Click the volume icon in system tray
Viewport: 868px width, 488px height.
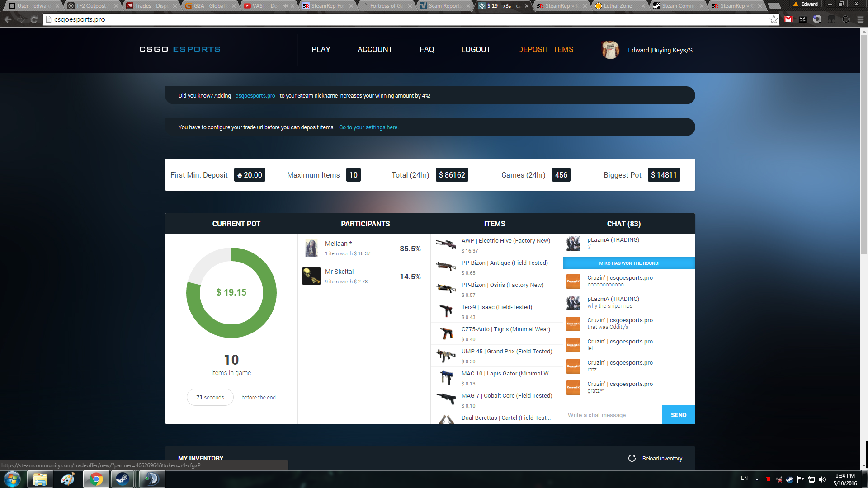pyautogui.click(x=822, y=479)
